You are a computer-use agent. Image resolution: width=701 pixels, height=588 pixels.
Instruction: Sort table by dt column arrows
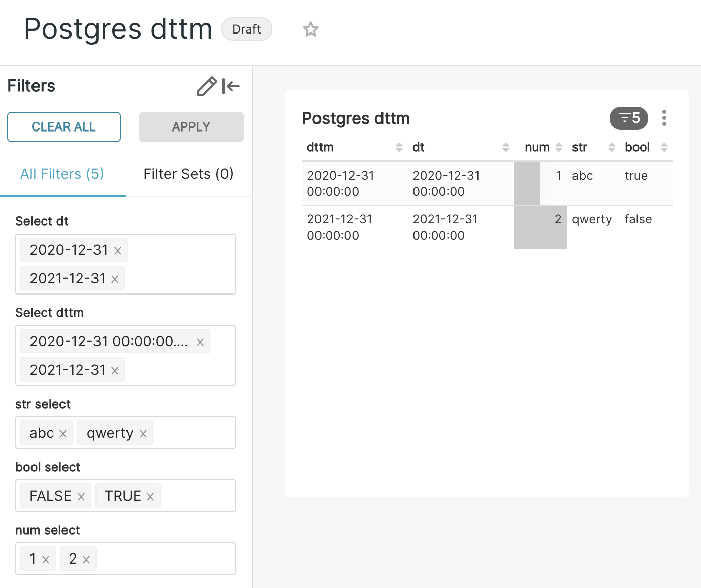[x=505, y=147]
